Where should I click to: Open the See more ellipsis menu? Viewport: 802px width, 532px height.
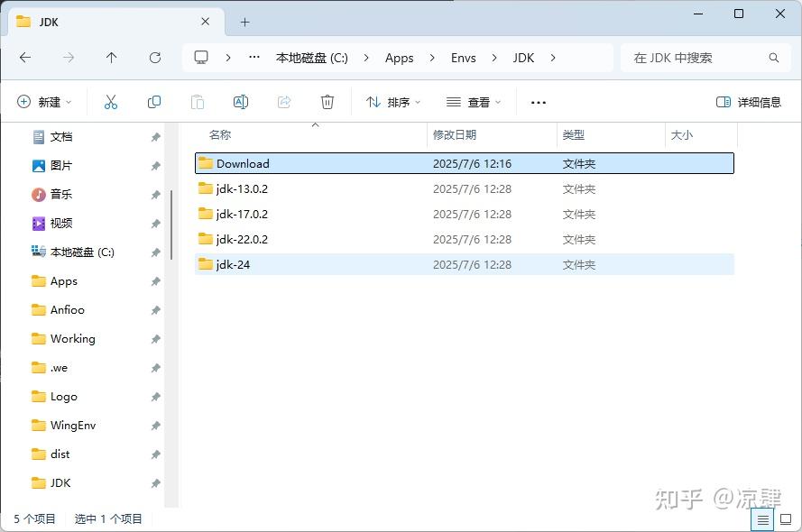538,101
